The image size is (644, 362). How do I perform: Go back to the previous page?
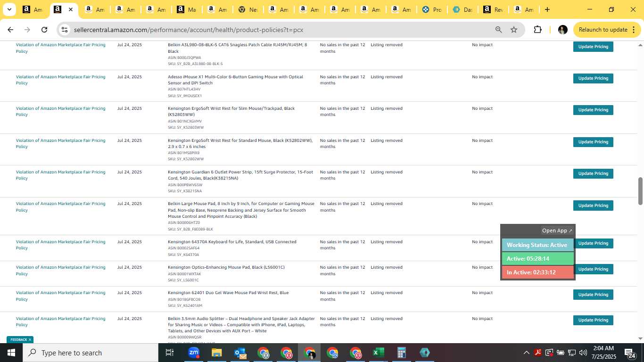pos(10,30)
